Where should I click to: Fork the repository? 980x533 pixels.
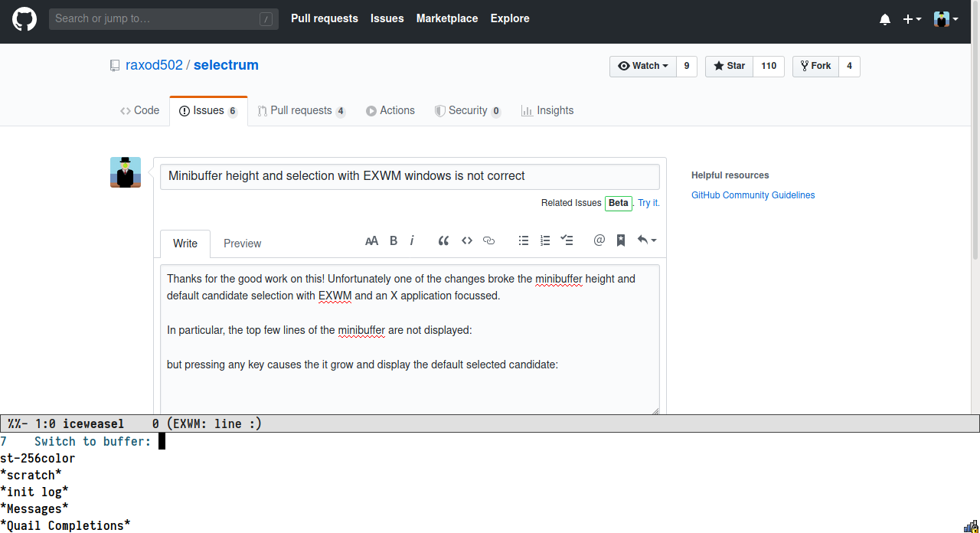[816, 66]
